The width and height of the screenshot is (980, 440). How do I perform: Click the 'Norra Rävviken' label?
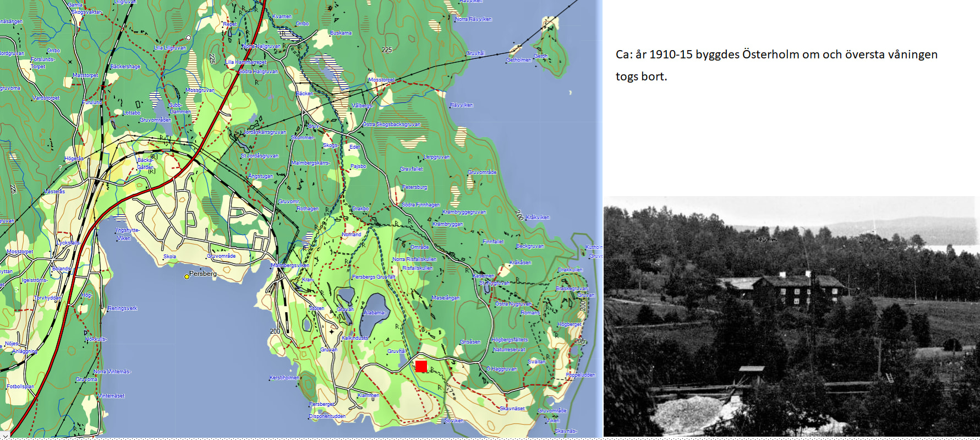[x=473, y=19]
